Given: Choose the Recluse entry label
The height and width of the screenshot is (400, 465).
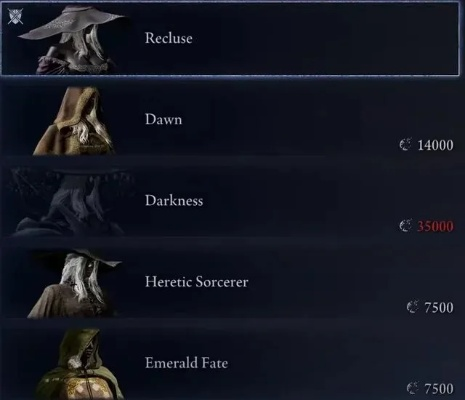Looking at the screenshot, I should tap(168, 38).
